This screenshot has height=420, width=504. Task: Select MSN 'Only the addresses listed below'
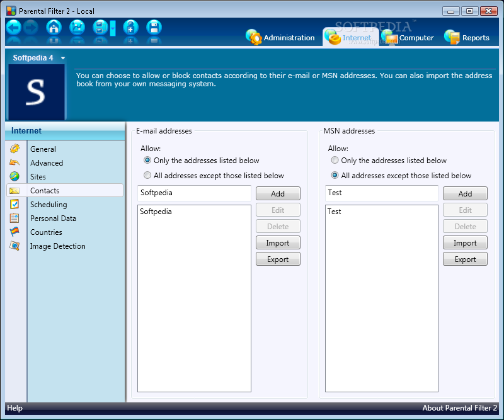(335, 160)
